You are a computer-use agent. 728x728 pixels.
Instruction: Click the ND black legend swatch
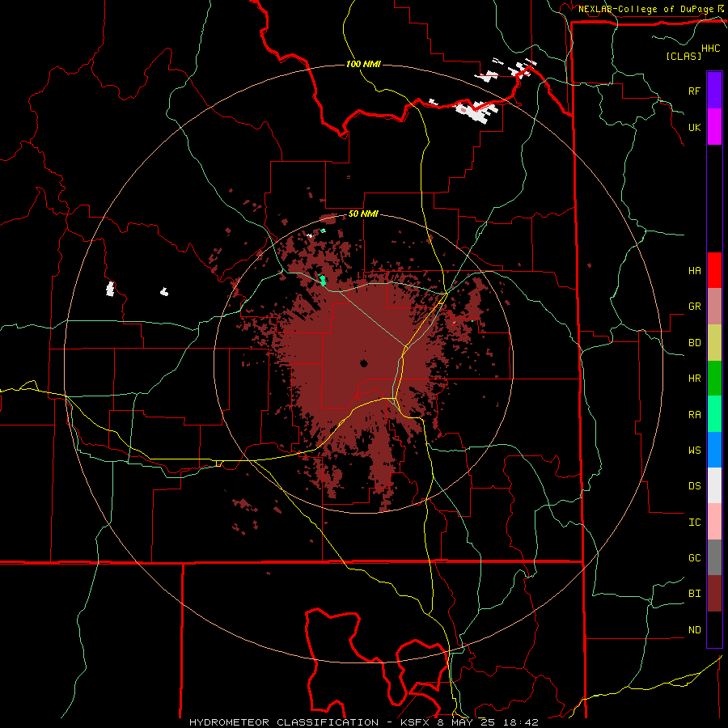[714, 629]
